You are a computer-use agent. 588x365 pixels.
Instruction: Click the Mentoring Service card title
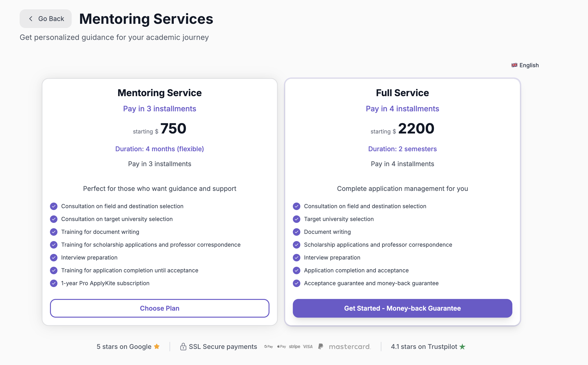(x=160, y=93)
